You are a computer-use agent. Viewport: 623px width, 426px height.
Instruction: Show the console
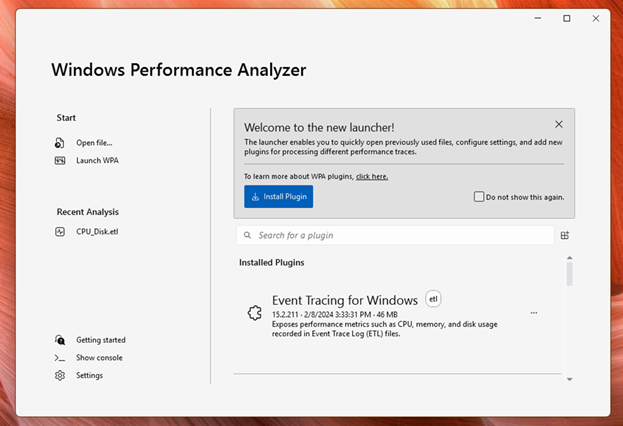[x=99, y=358]
